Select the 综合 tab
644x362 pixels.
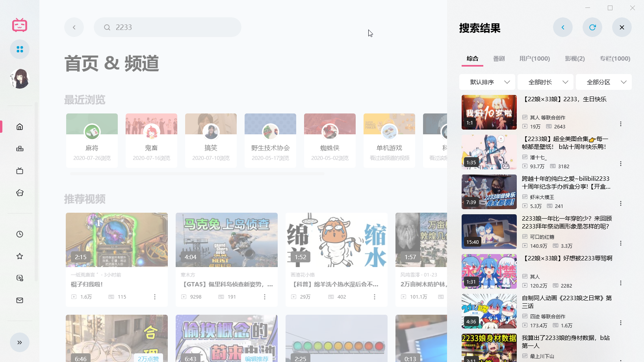coord(473,59)
